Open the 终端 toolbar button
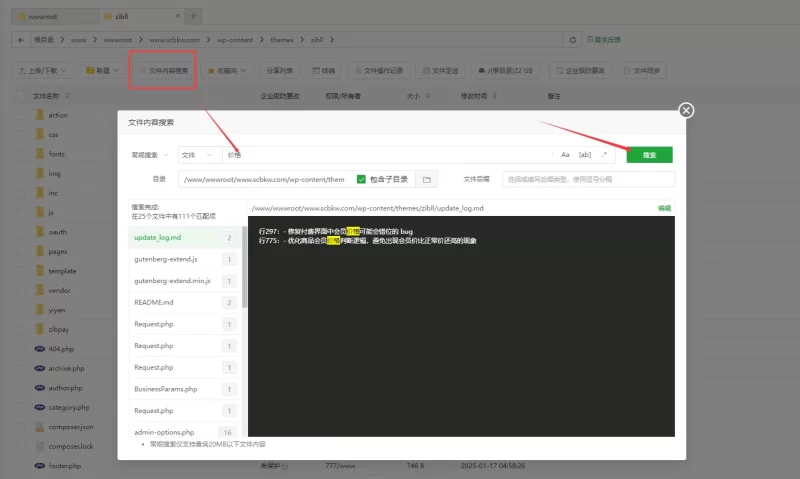800x479 pixels. 323,70
